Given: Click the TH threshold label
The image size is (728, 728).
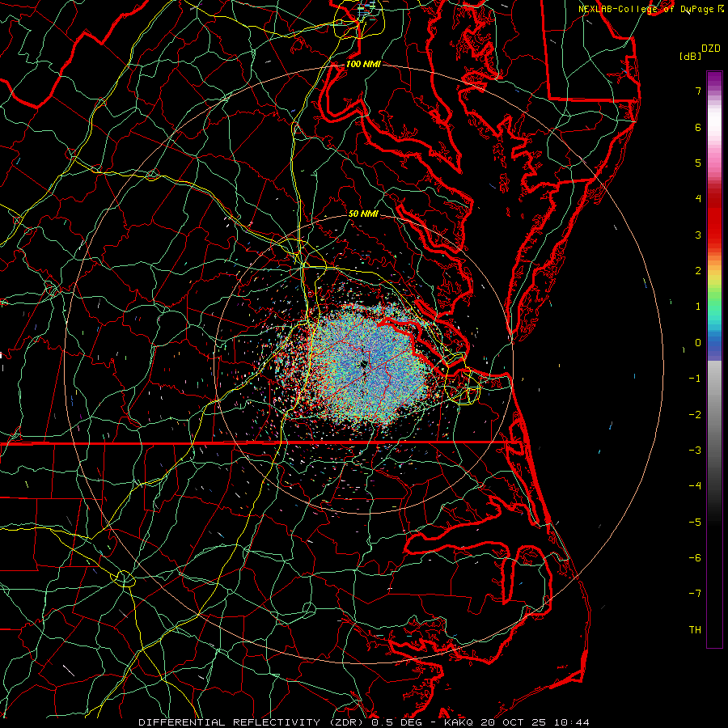Looking at the screenshot, I should (x=695, y=630).
